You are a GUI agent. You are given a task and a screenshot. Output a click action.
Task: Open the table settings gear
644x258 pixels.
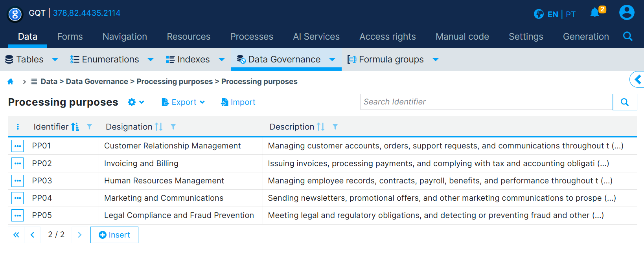[x=132, y=102]
